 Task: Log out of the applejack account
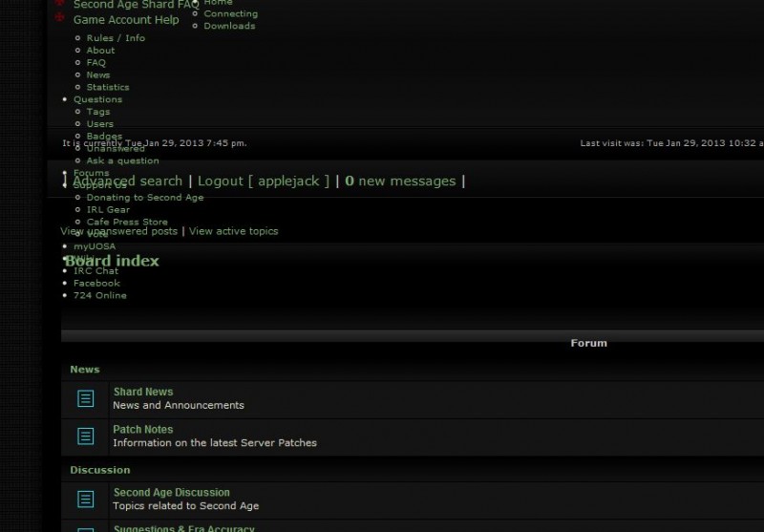(263, 181)
